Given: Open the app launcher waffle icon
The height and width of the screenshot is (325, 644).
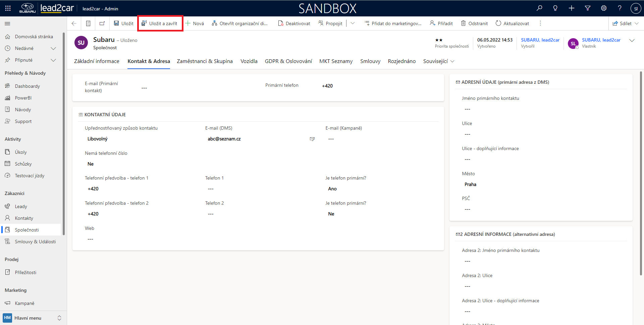Looking at the screenshot, I should [8, 8].
